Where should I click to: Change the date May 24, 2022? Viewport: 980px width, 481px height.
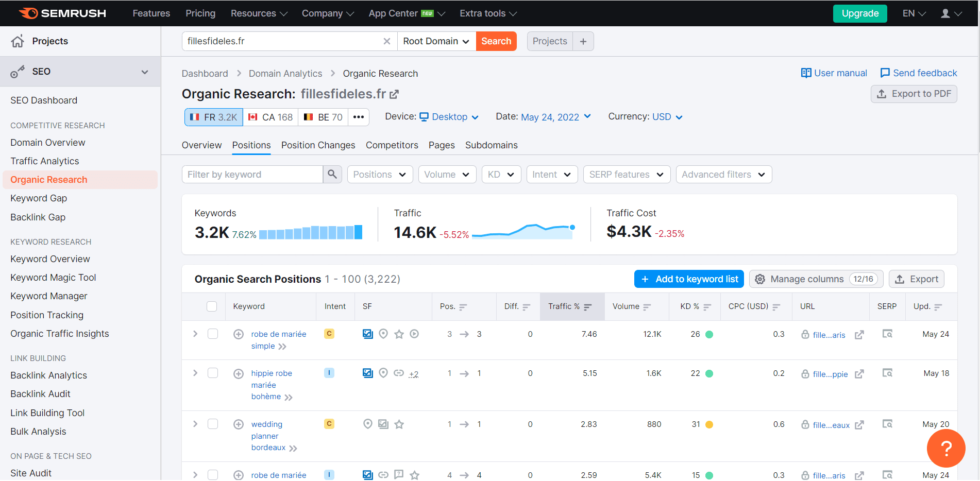coord(556,117)
